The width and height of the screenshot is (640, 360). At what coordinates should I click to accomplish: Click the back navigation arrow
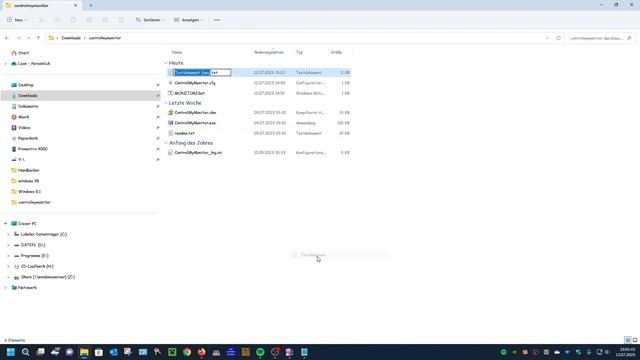click(x=7, y=38)
